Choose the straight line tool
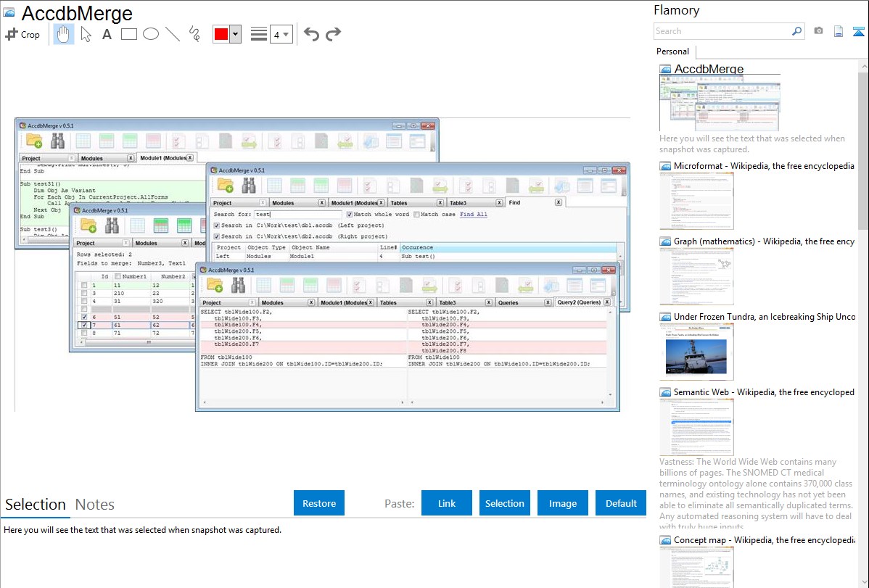The width and height of the screenshot is (869, 588). (x=173, y=34)
